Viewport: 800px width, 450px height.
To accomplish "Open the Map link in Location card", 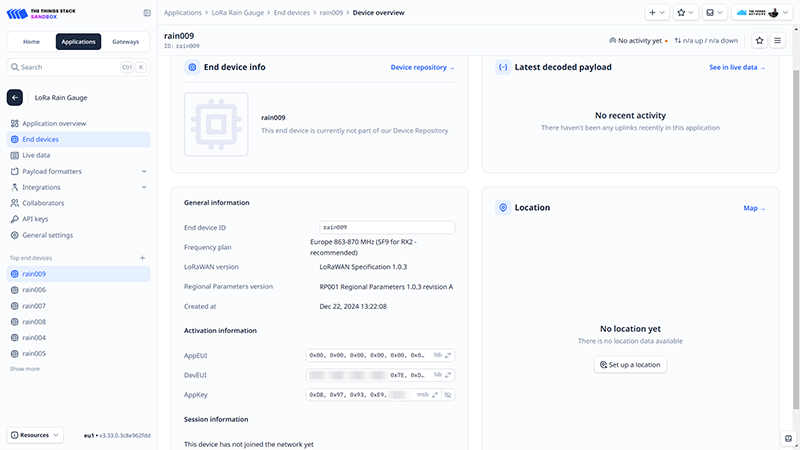I will (754, 208).
